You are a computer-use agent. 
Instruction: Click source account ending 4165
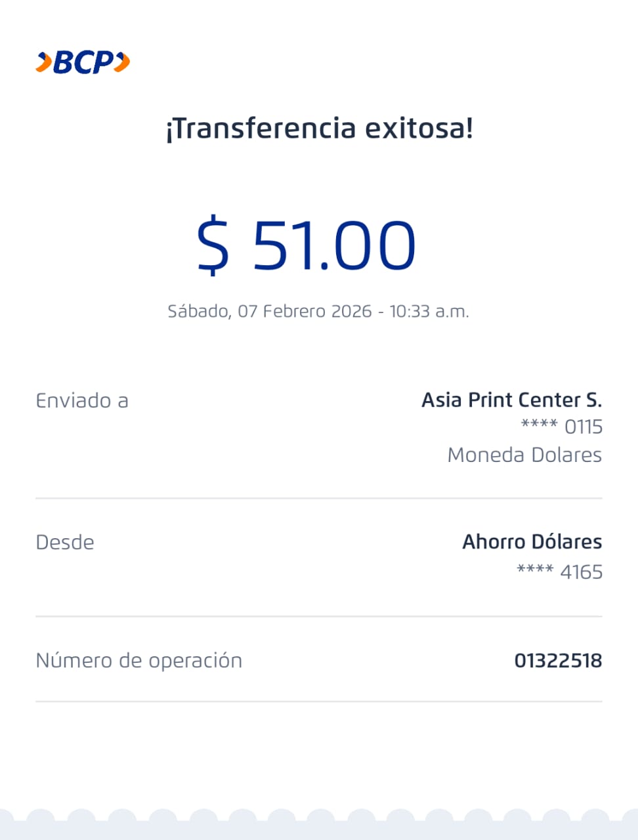tap(560, 572)
